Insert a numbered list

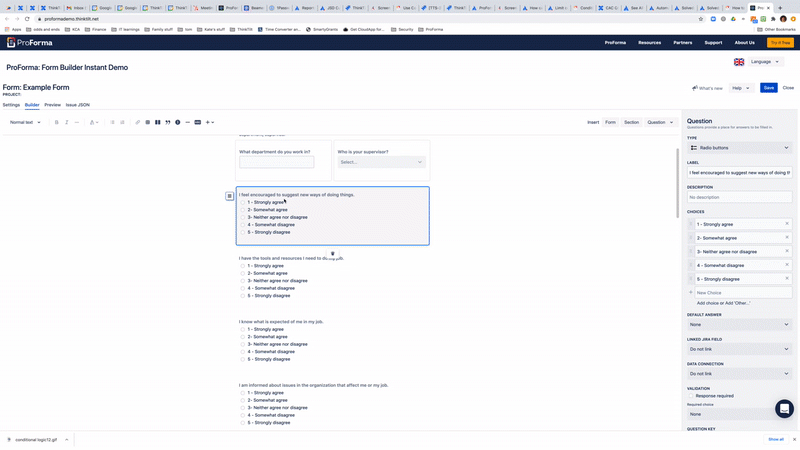click(122, 122)
